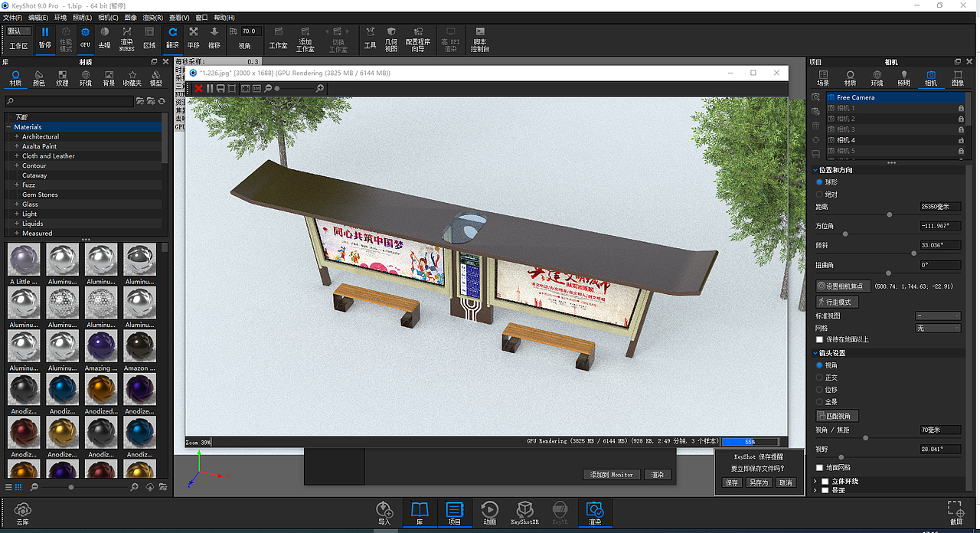Screen dimensions: 980x533
Task: Open the 配置程序向导 configurator wizard
Action: (418, 38)
